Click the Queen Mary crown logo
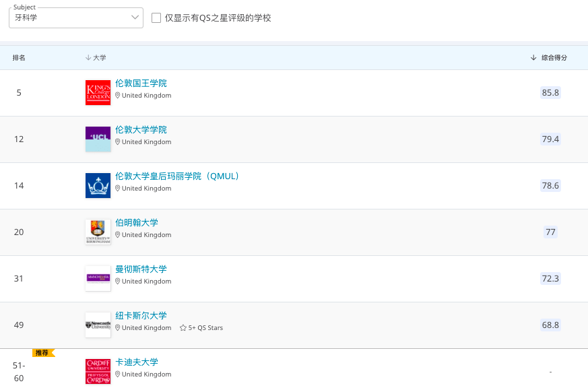The height and width of the screenshot is (392, 588). tap(98, 185)
